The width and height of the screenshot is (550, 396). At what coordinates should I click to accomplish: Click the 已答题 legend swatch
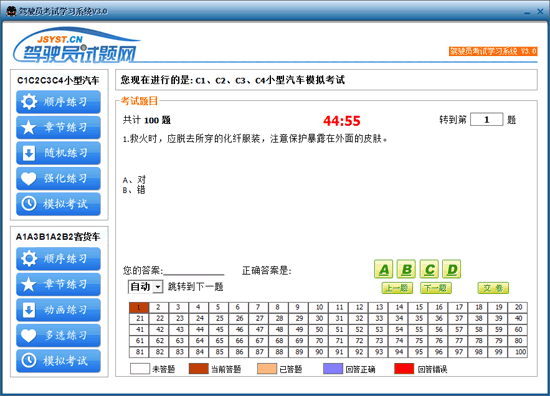click(x=267, y=369)
